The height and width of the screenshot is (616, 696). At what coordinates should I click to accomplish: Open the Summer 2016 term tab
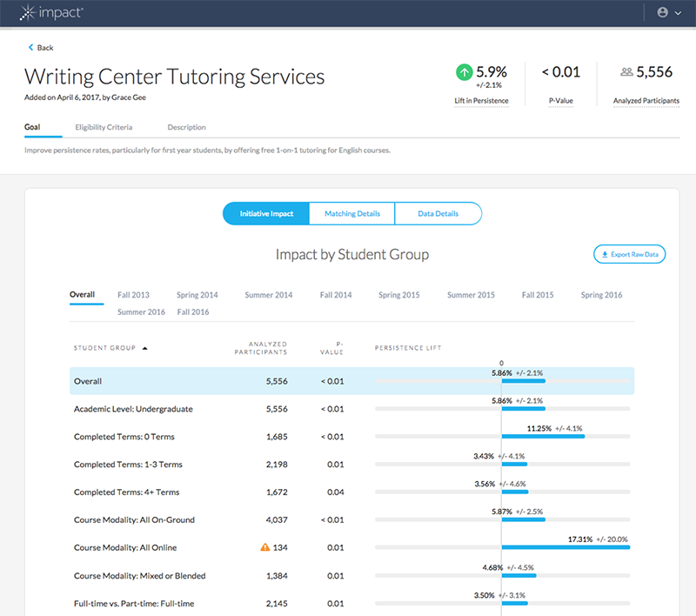pos(141,312)
